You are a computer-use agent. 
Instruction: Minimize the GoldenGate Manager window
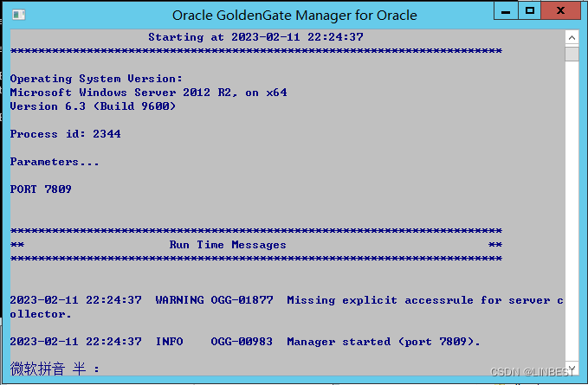pyautogui.click(x=506, y=11)
